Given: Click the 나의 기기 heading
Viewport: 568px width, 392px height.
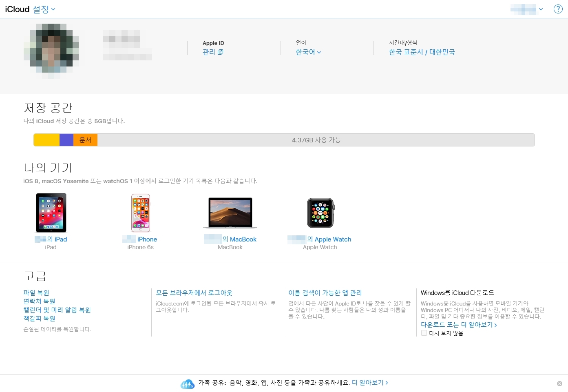Looking at the screenshot, I should 48,168.
